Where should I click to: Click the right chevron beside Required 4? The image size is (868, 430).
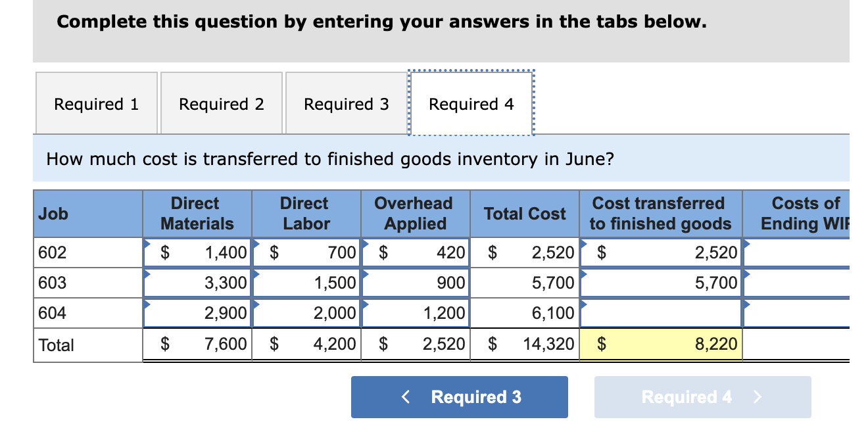pyautogui.click(x=758, y=397)
